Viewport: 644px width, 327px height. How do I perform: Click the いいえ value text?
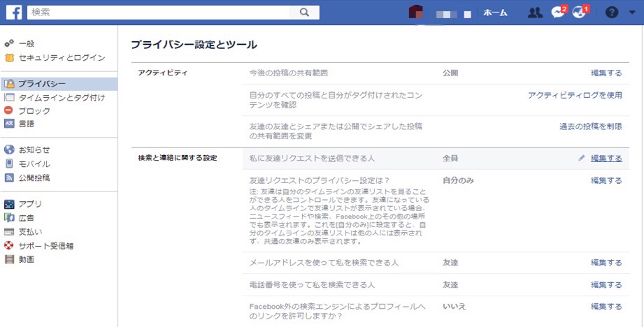coord(455,307)
